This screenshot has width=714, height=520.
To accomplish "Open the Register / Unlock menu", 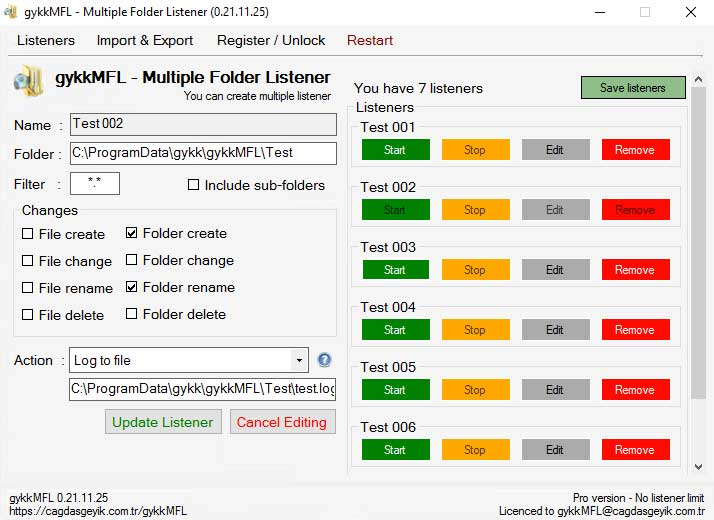I will [x=271, y=40].
